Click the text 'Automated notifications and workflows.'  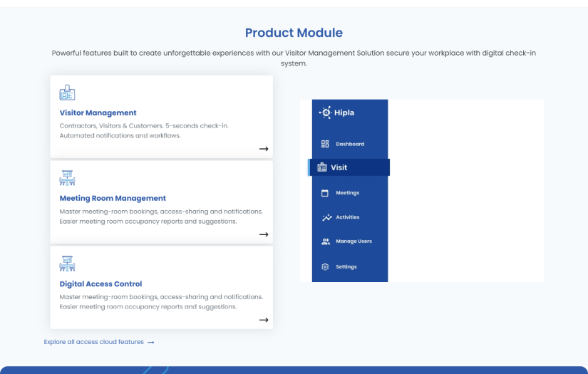[x=120, y=135]
